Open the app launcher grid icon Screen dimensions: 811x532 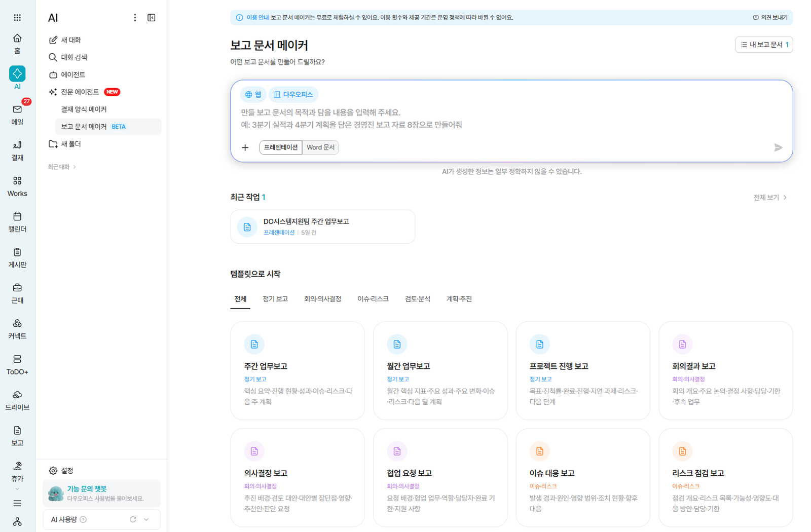pyautogui.click(x=17, y=18)
